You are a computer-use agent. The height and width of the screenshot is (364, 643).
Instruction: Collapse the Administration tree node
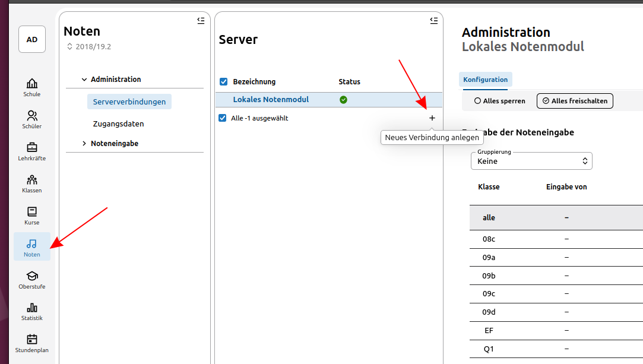(x=85, y=80)
